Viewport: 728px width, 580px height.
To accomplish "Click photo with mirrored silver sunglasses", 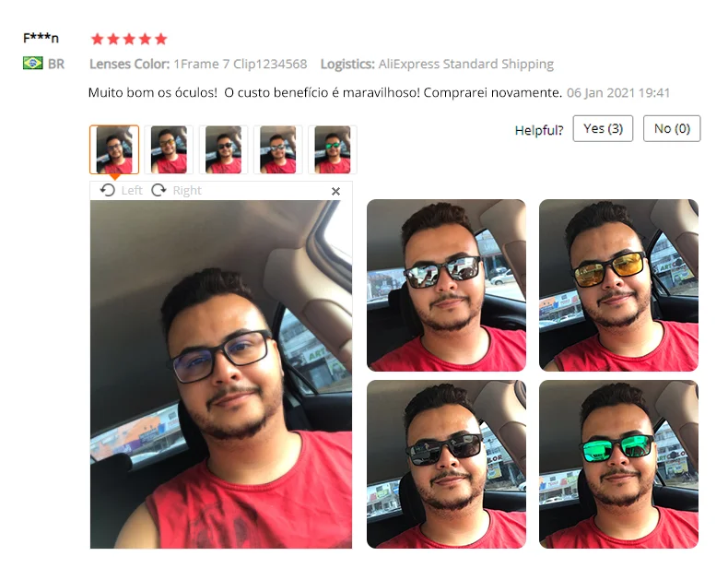I will coord(446,285).
